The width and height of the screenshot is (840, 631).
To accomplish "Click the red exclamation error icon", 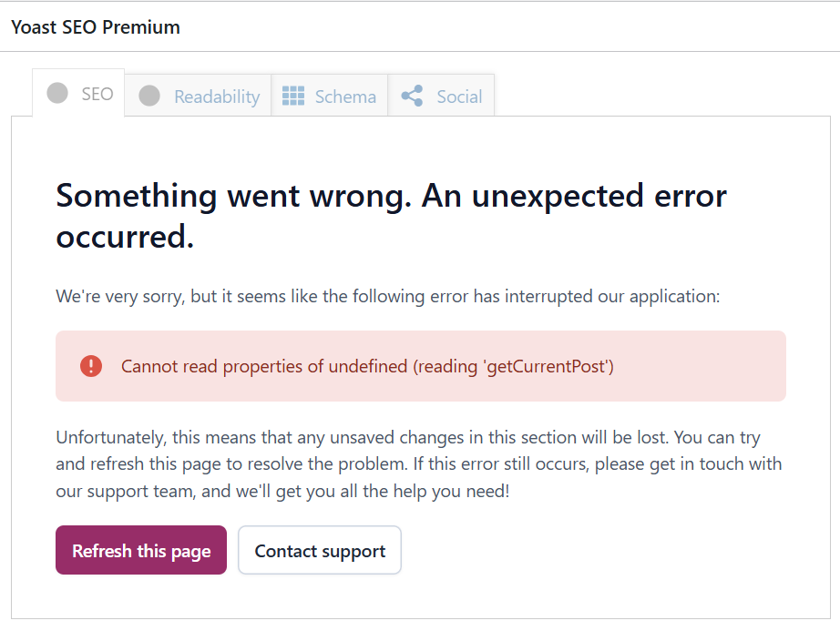I will [x=91, y=366].
